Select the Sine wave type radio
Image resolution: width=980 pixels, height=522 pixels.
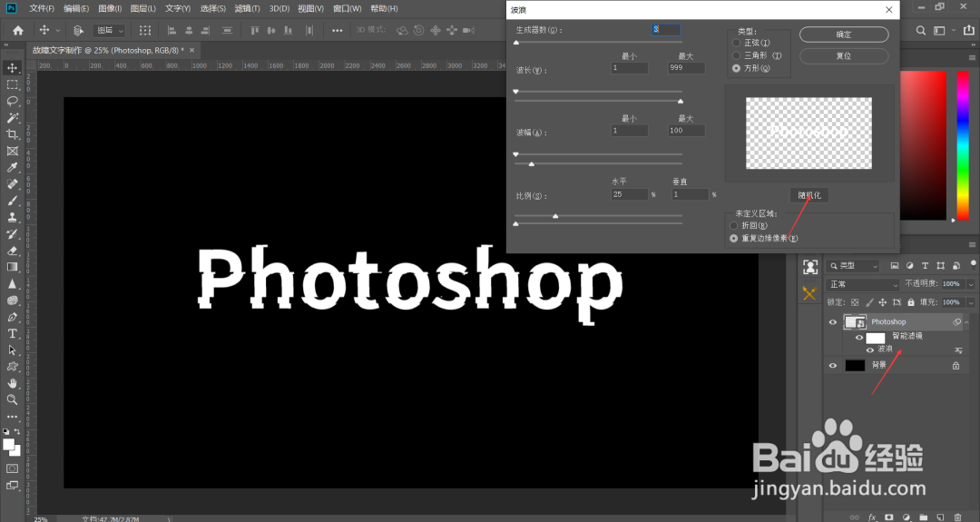click(736, 43)
